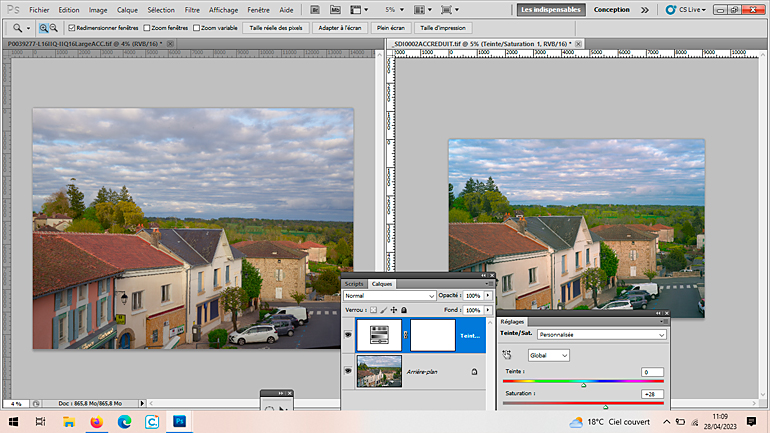Click the Saturation value field
The height and width of the screenshot is (433, 770).
[652, 394]
